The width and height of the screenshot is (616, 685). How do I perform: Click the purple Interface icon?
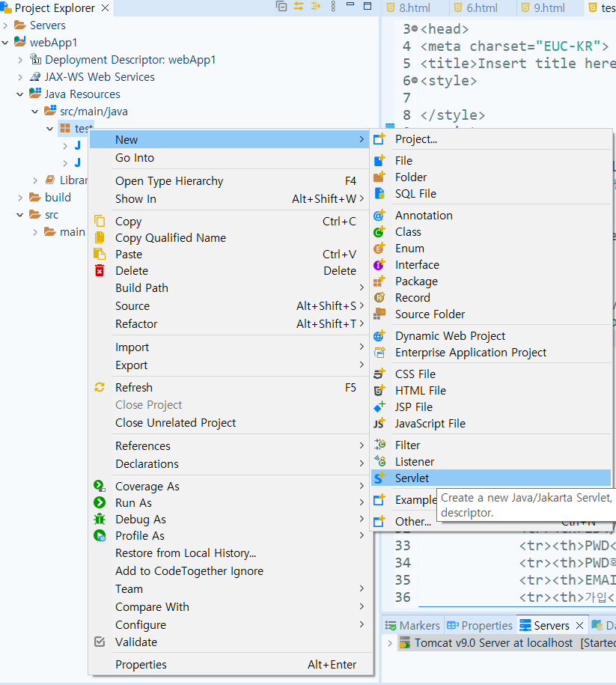click(379, 265)
